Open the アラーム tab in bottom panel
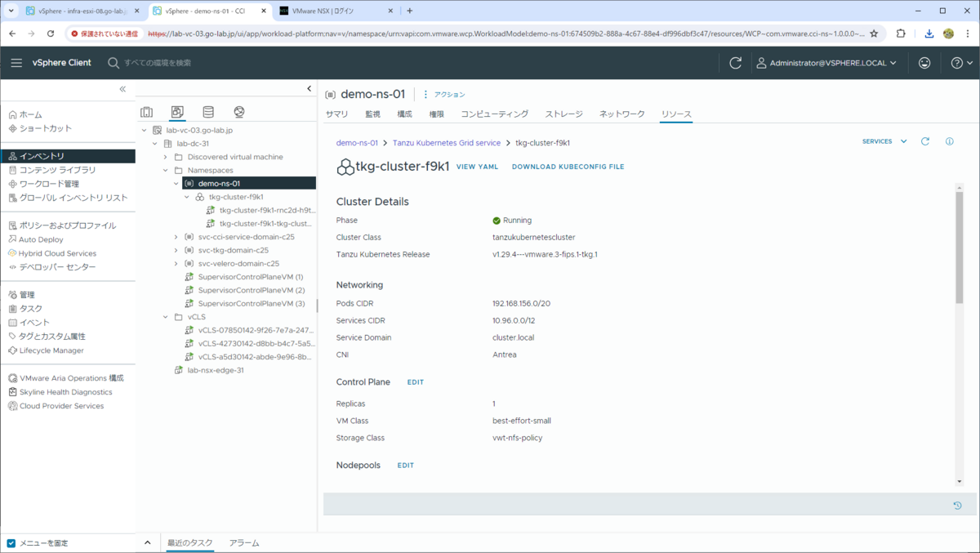Viewport: 980px width, 553px height. [244, 543]
